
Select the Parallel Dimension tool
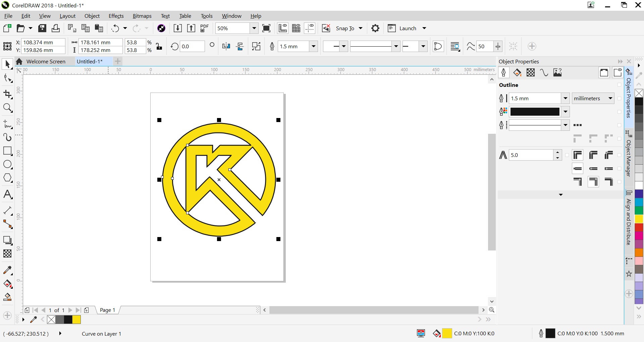pos(7,210)
